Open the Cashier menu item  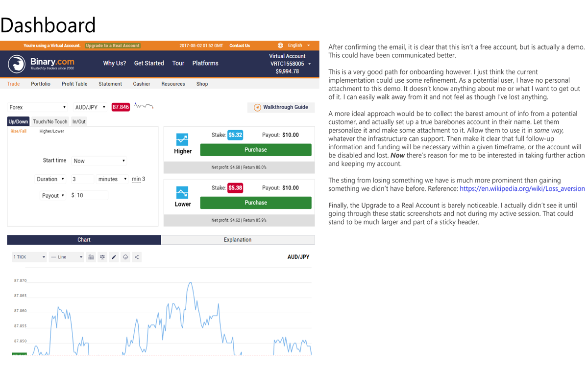(x=142, y=84)
